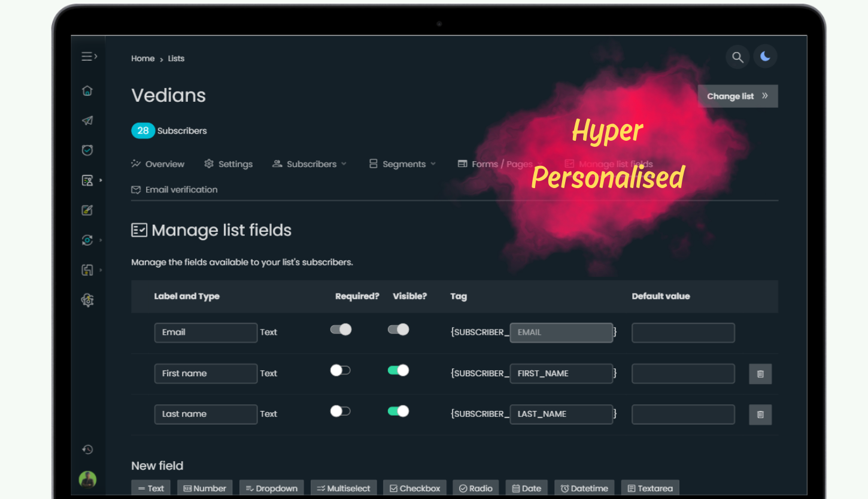868x499 pixels.
Task: Add a new Checkbox field
Action: pos(415,488)
